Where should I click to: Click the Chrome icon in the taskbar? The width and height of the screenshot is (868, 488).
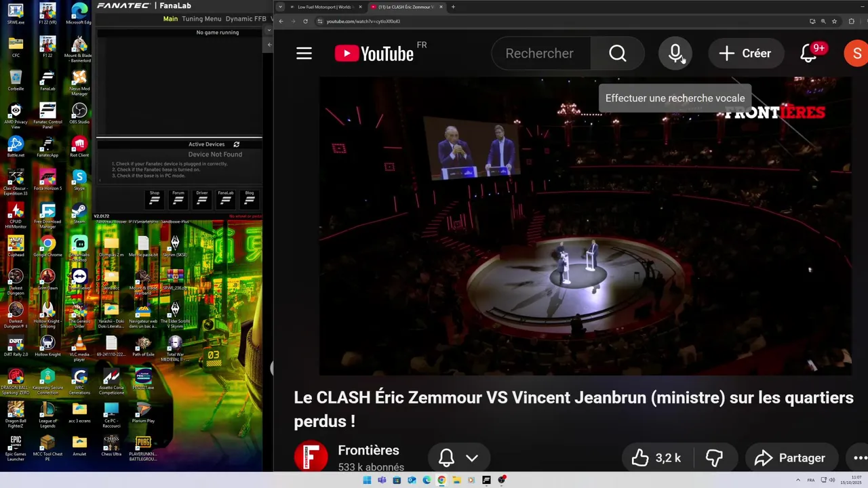441,480
